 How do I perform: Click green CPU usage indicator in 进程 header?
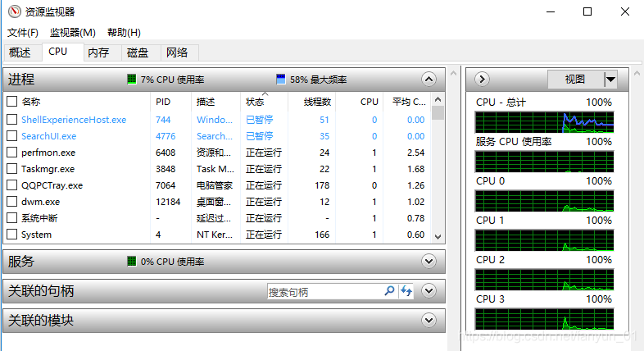[x=131, y=79]
